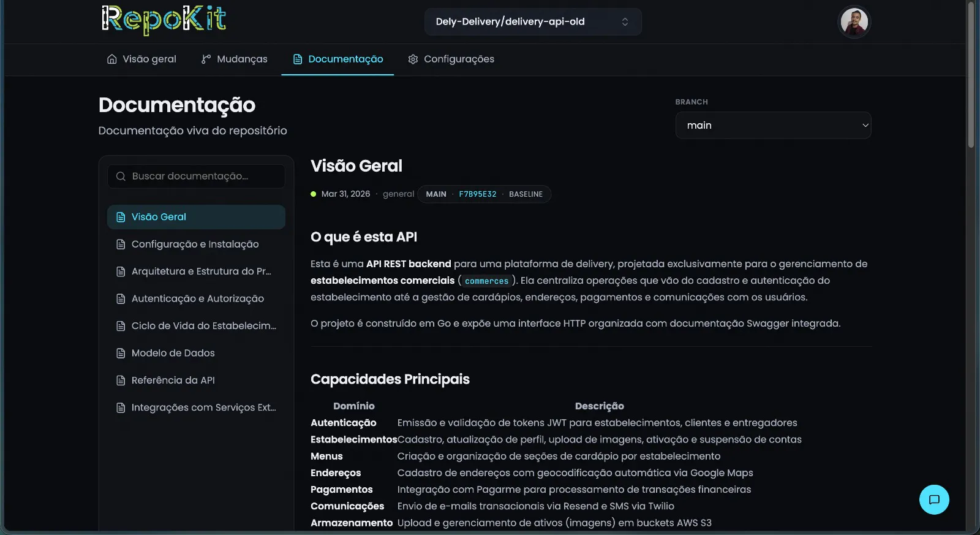Click the file icon next to Integrações com Serviços
This screenshot has width=980, height=535.
(x=121, y=408)
